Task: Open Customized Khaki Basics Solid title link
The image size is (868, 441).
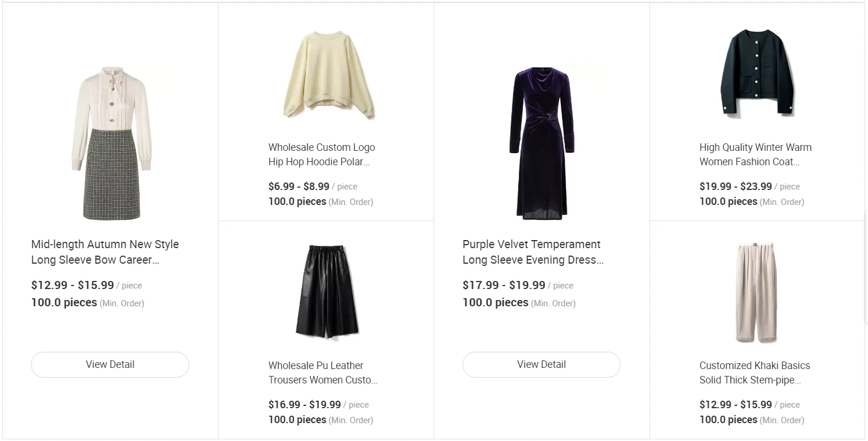Action: click(754, 372)
